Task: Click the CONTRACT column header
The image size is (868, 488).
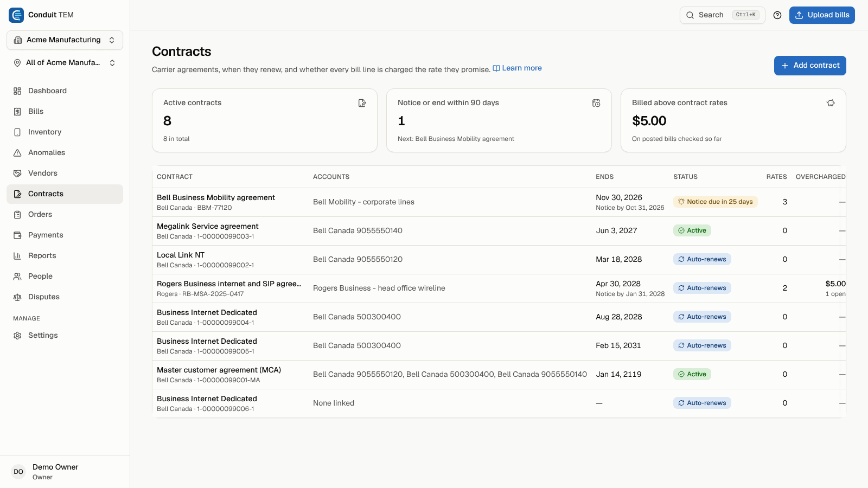Action: coord(175,177)
